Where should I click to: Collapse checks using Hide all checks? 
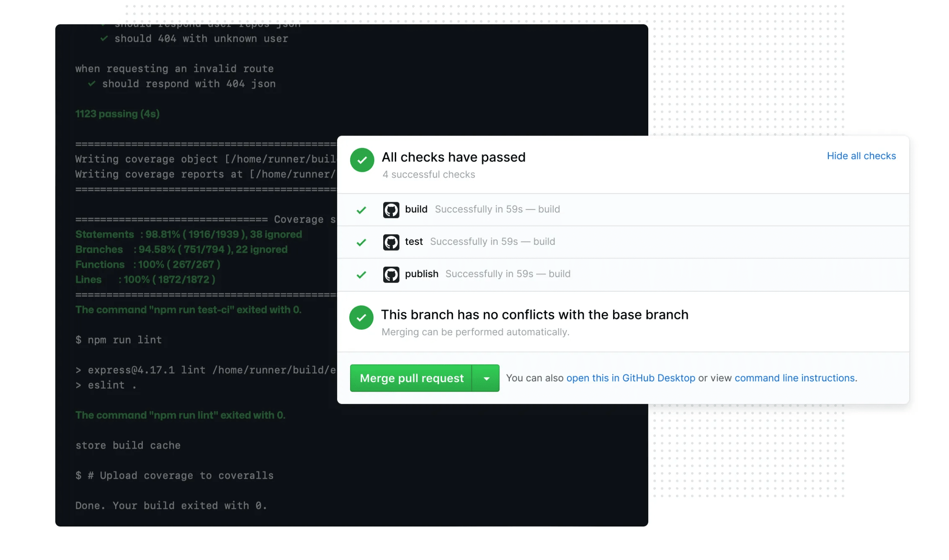861,156
